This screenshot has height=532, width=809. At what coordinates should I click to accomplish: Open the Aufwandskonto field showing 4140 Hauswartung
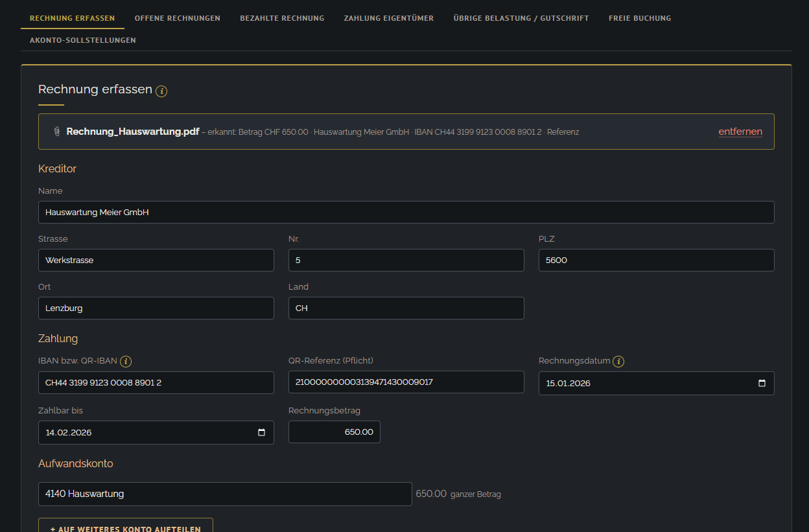225,494
